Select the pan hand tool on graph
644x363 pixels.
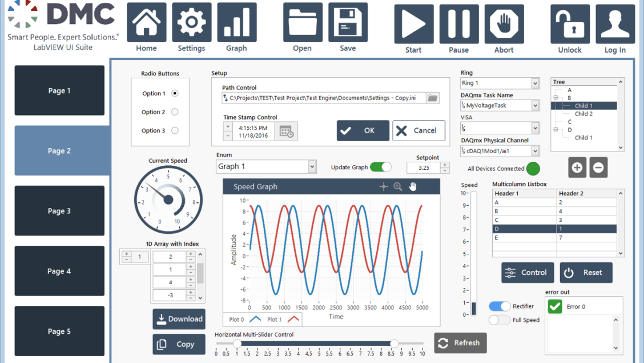(413, 187)
